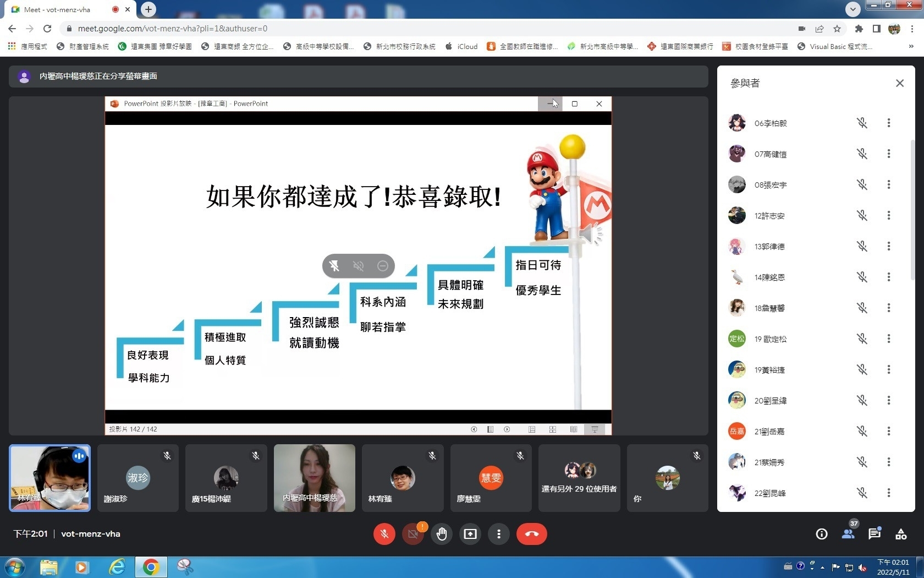Open the activities icon

click(x=901, y=534)
